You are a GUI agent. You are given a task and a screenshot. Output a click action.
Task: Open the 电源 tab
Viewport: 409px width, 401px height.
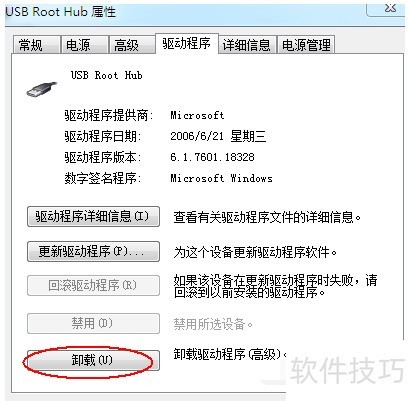click(x=85, y=45)
